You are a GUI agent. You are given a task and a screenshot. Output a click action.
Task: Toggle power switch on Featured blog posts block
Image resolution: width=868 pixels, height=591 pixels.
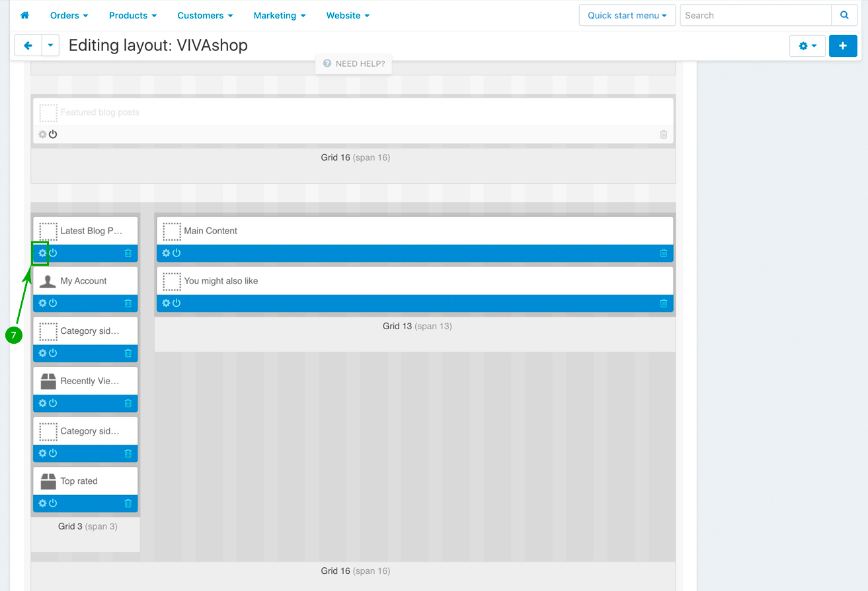[53, 135]
